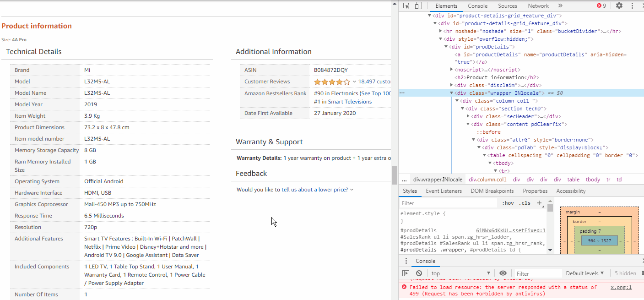Open the Accessibility pane tab
Viewport: 644px width, 300px height.
coord(571,191)
